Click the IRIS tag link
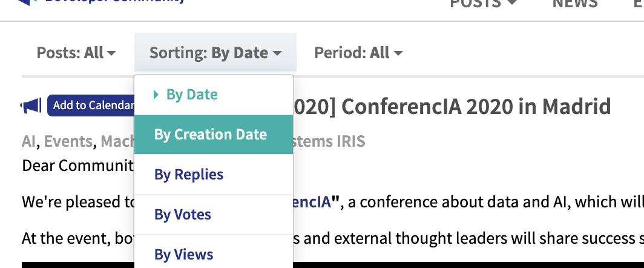The height and width of the screenshot is (268, 644). pyautogui.click(x=350, y=141)
